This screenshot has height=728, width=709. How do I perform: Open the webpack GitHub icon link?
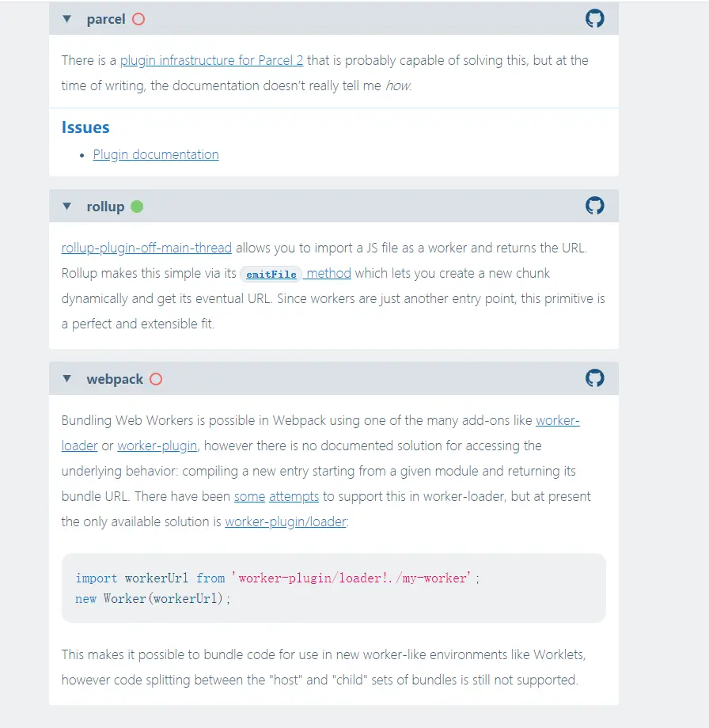pos(594,378)
